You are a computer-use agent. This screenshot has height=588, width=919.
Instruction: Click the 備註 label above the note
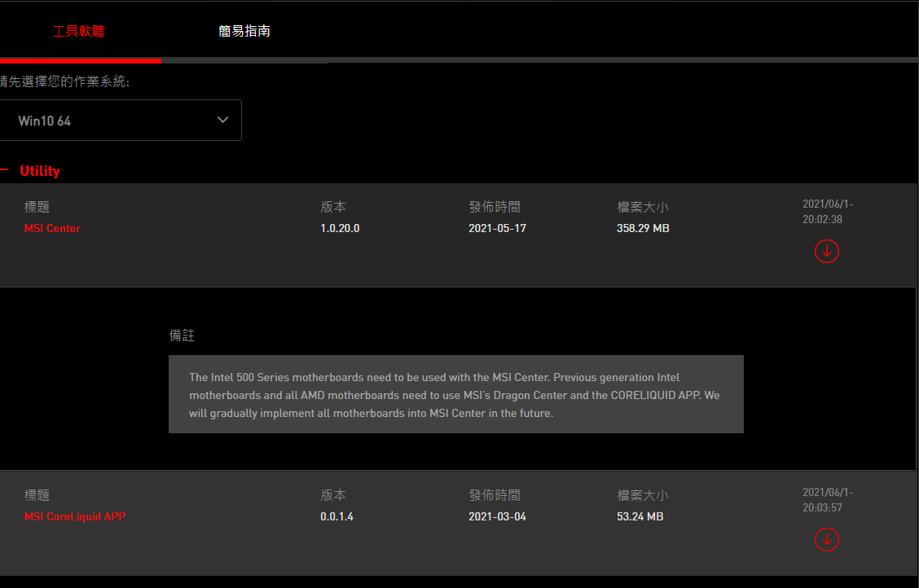[182, 336]
